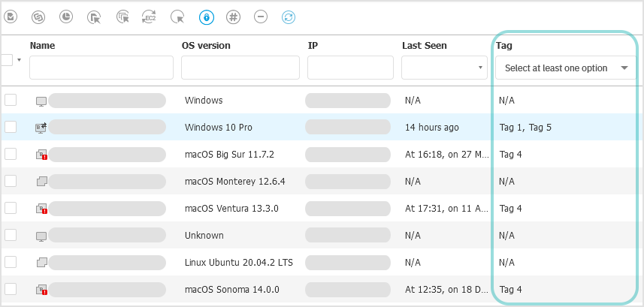Sort by the OS version column header
This screenshot has width=644, height=307.
pyautogui.click(x=206, y=46)
